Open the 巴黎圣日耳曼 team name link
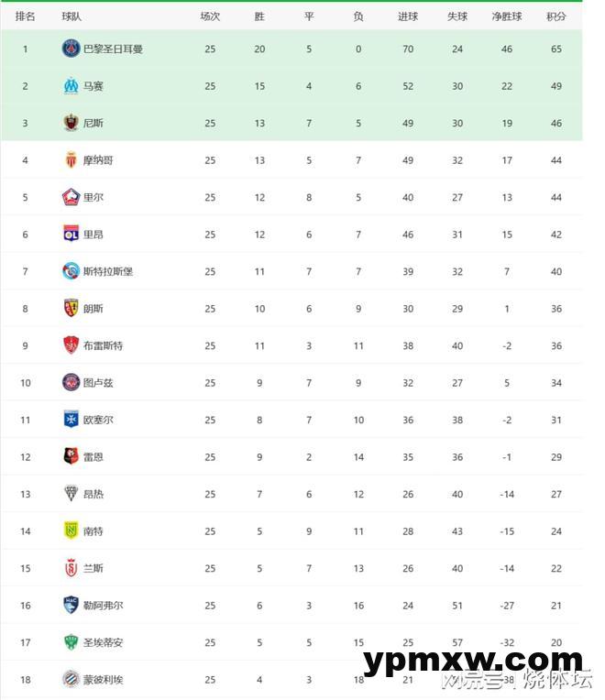 [x=113, y=49]
